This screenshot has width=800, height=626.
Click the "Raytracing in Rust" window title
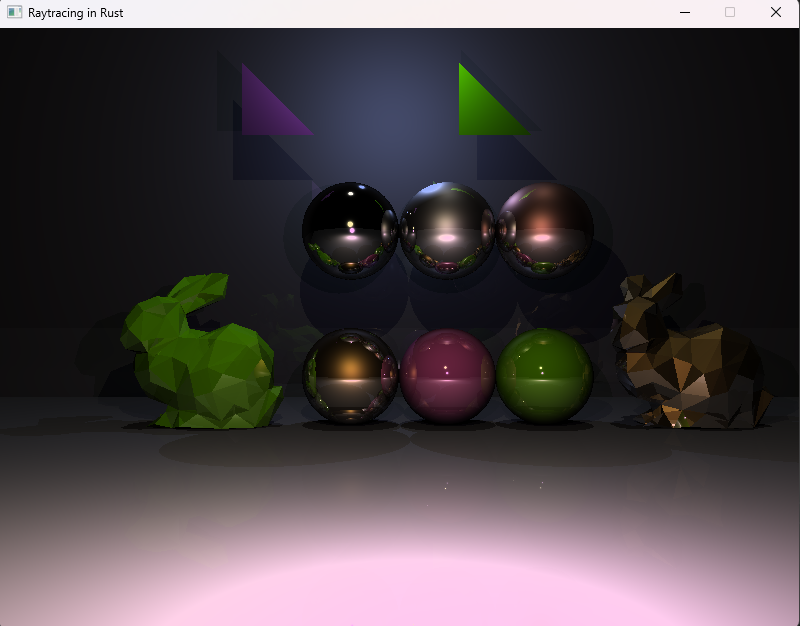coord(76,13)
